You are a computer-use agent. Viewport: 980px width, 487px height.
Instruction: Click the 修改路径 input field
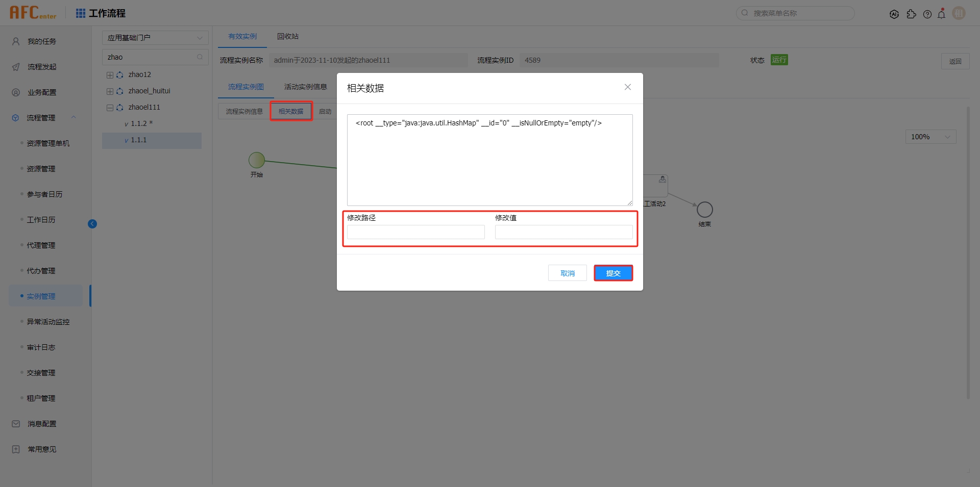[x=415, y=233]
